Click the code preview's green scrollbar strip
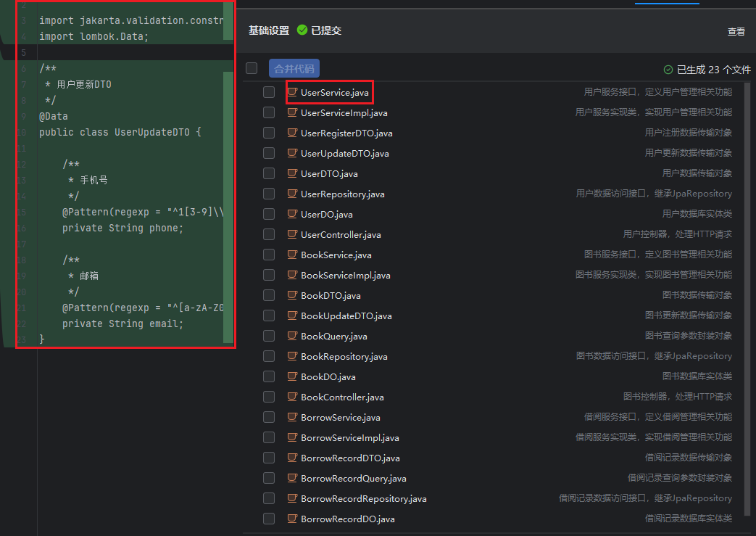The image size is (756, 536). 228,174
